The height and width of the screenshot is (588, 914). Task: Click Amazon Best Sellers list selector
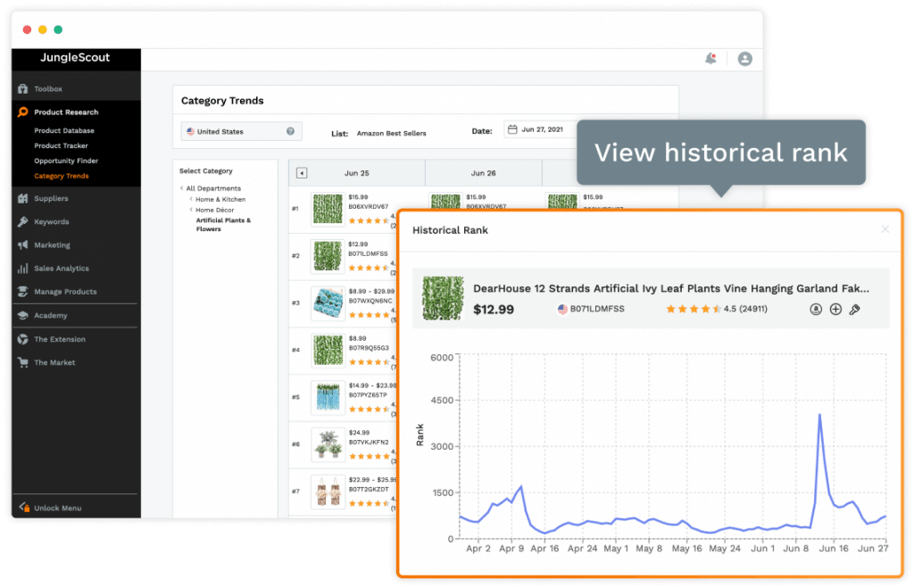391,134
